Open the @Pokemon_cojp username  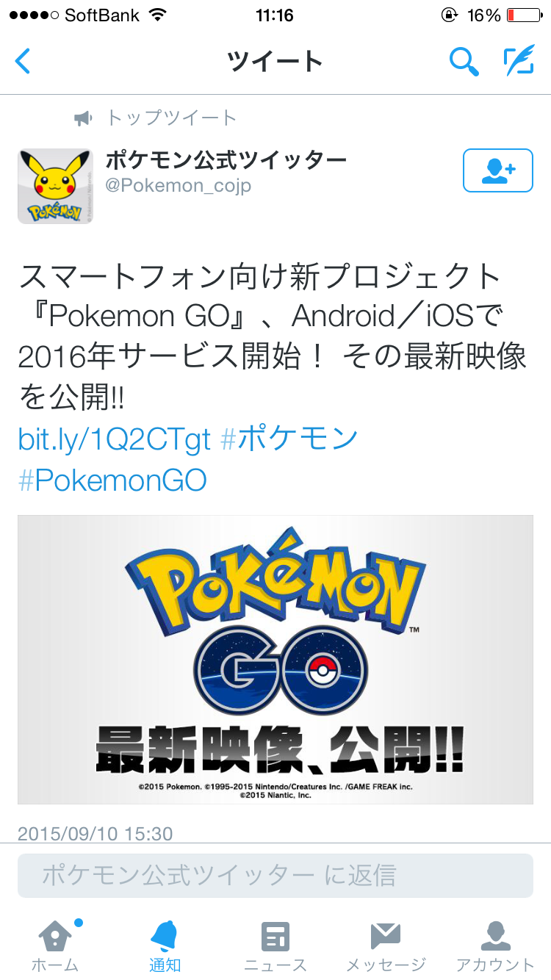coord(179,186)
